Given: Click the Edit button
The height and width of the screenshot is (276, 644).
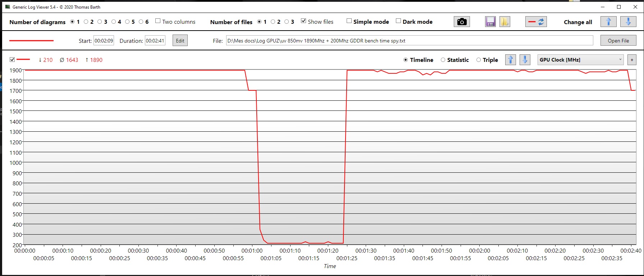Looking at the screenshot, I should [x=180, y=41].
